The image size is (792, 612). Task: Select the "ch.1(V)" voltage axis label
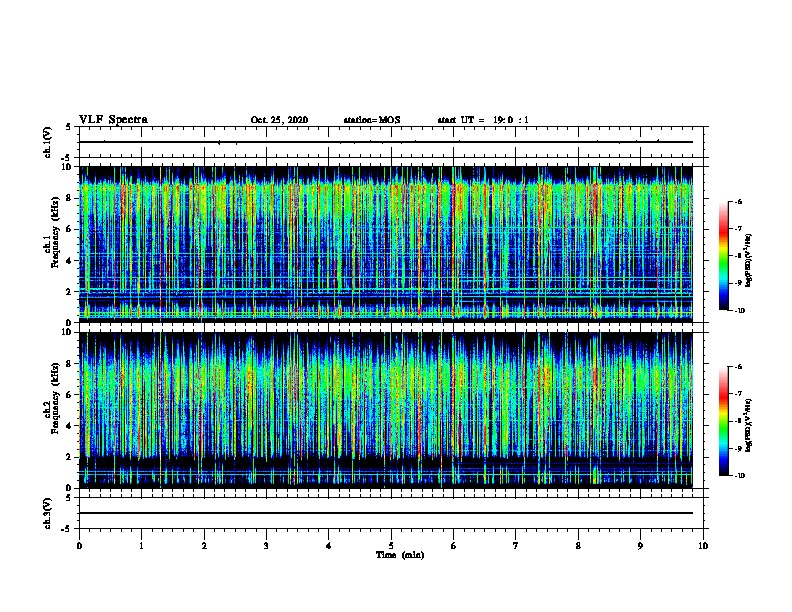(x=48, y=142)
